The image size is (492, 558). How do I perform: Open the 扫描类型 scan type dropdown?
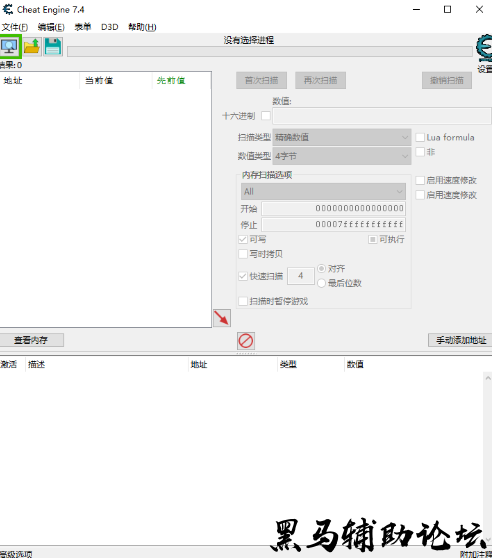(342, 137)
